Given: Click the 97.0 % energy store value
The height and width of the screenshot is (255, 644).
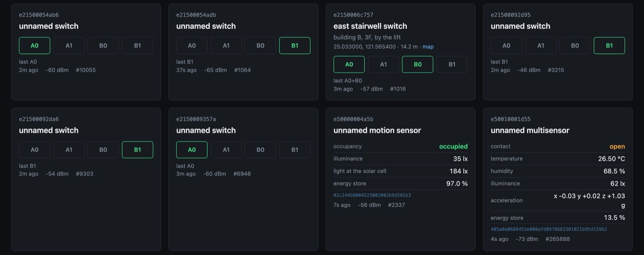Looking at the screenshot, I should [457, 184].
